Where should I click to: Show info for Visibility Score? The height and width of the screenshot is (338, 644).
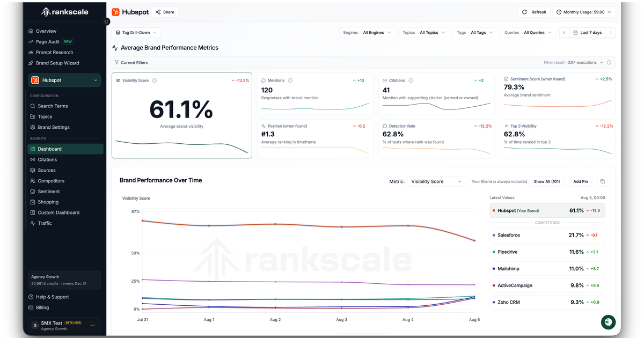click(x=155, y=80)
